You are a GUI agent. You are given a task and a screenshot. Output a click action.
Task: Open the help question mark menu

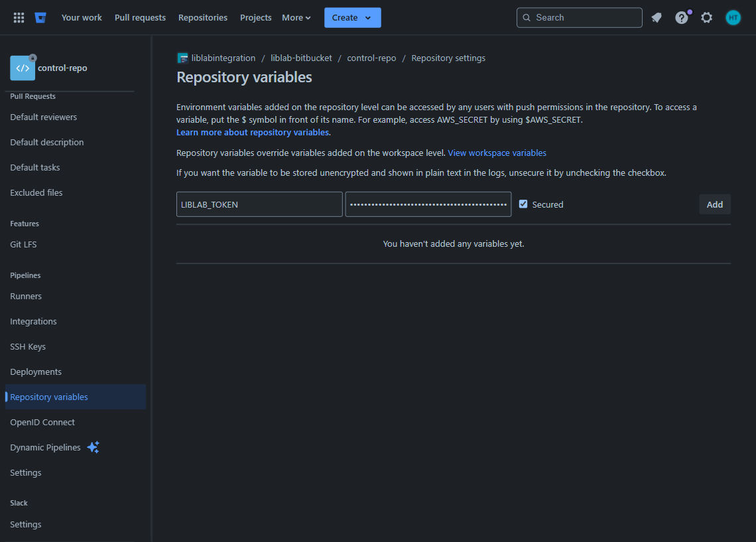(681, 17)
